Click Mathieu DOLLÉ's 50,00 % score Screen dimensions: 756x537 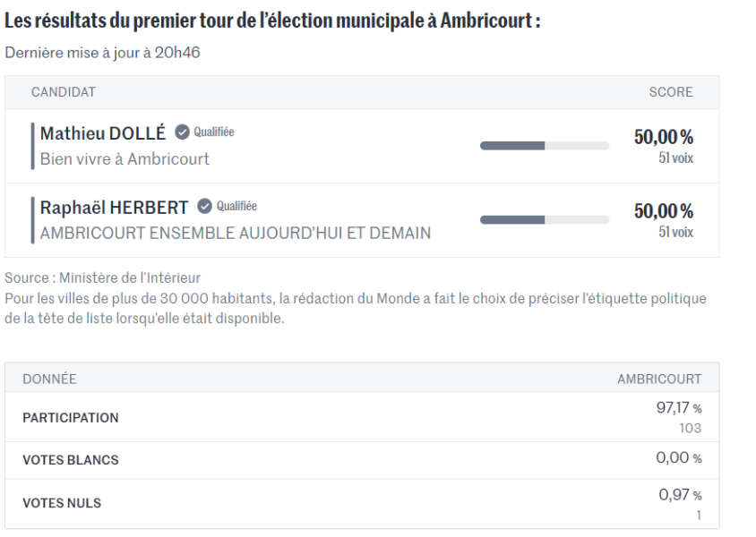(664, 136)
